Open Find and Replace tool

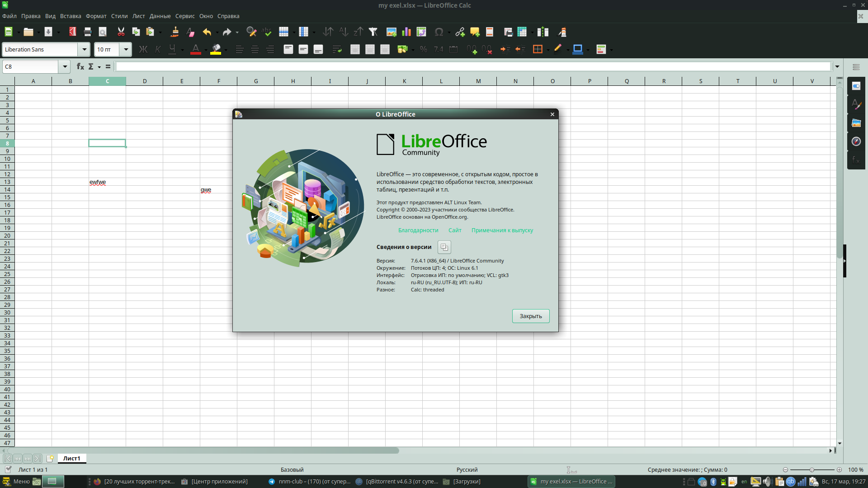[x=251, y=32]
